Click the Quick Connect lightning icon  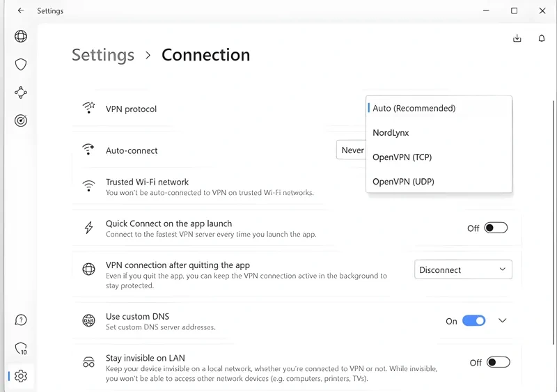click(x=88, y=228)
